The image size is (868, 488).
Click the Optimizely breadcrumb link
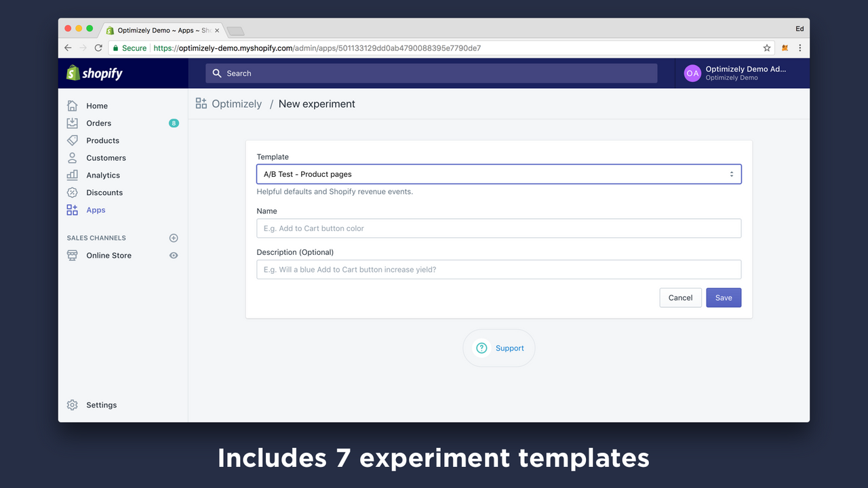tap(235, 104)
